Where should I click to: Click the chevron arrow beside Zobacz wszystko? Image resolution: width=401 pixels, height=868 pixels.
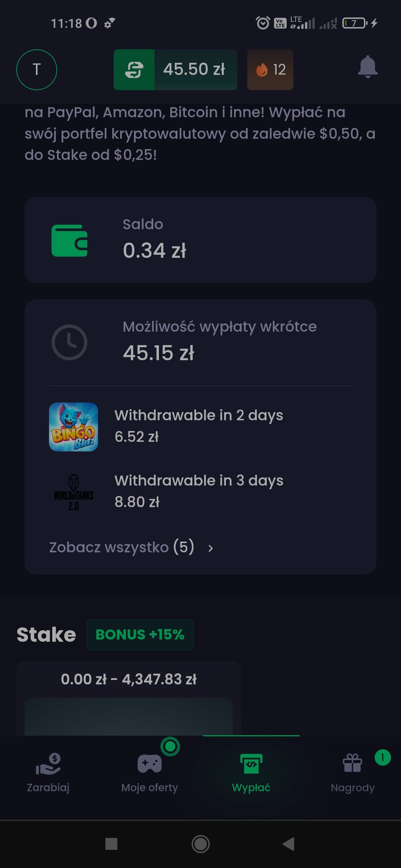(211, 548)
